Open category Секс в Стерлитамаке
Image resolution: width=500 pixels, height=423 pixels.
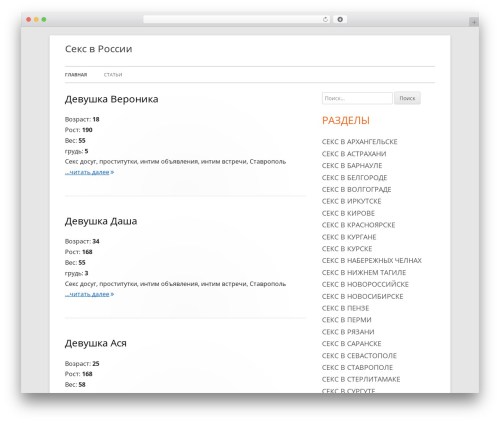pos(361,379)
